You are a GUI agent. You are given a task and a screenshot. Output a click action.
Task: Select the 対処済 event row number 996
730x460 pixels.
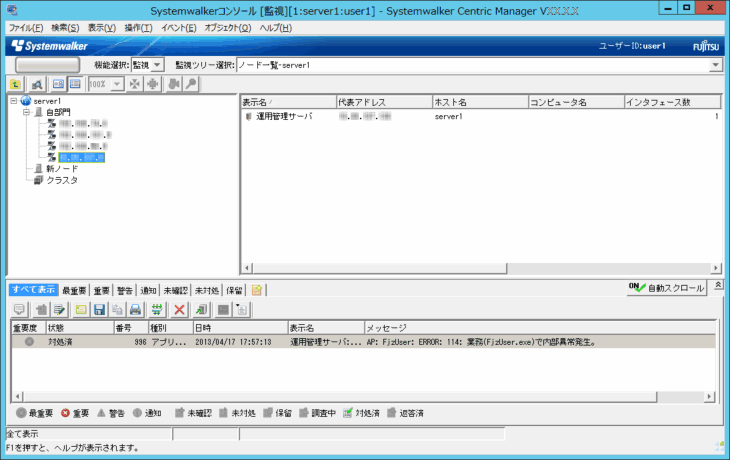(363, 342)
